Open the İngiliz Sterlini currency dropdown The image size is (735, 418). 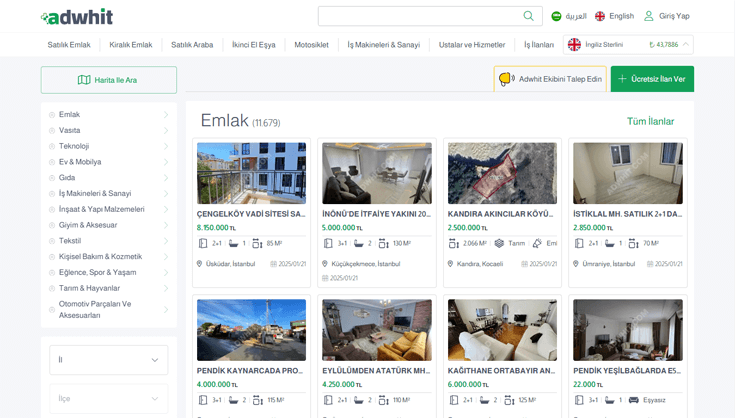click(x=629, y=45)
